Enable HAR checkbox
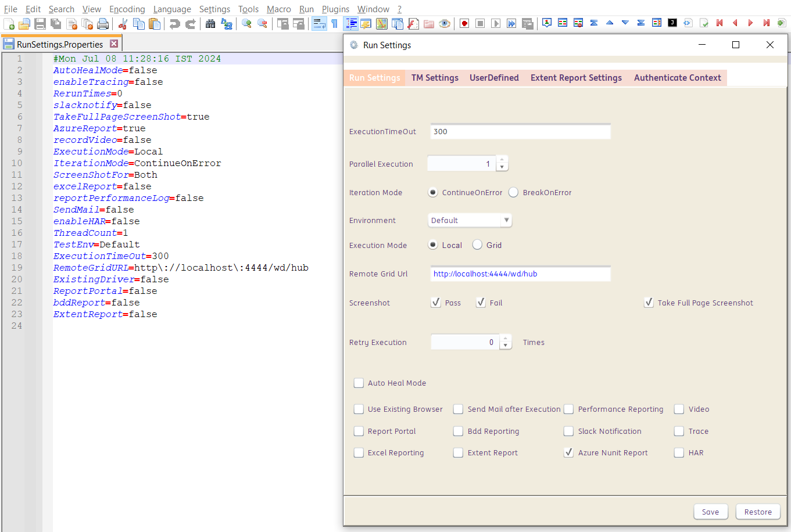Viewport: 791px width, 532px height. pos(679,452)
